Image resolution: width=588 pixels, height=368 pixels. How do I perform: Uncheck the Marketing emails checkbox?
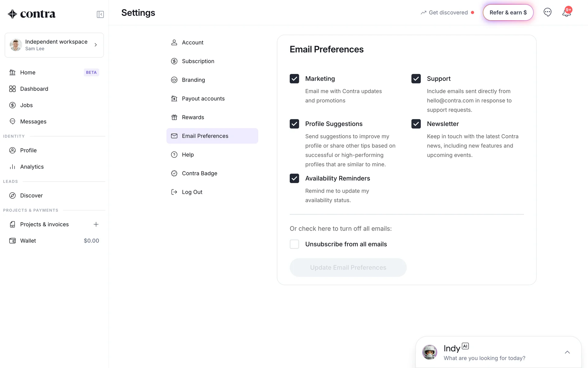click(x=294, y=79)
